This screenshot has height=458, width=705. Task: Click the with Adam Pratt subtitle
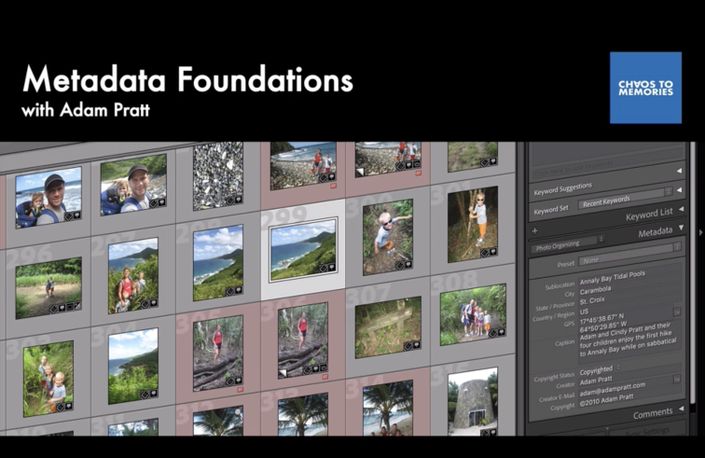[x=85, y=110]
